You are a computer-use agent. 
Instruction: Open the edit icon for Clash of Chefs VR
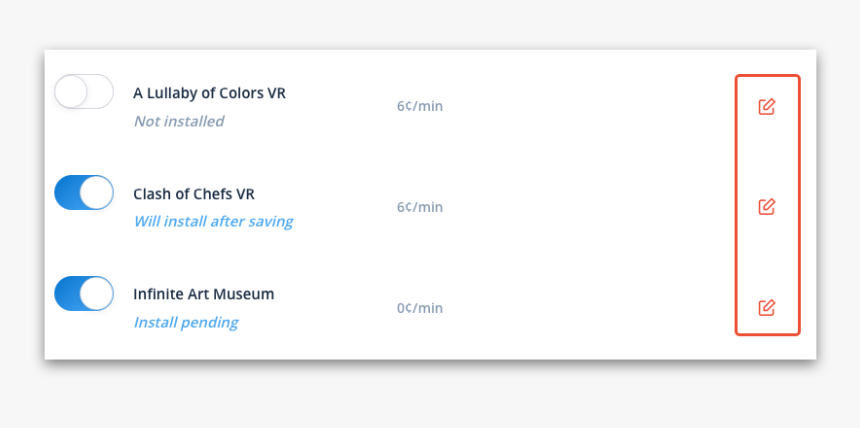766,207
